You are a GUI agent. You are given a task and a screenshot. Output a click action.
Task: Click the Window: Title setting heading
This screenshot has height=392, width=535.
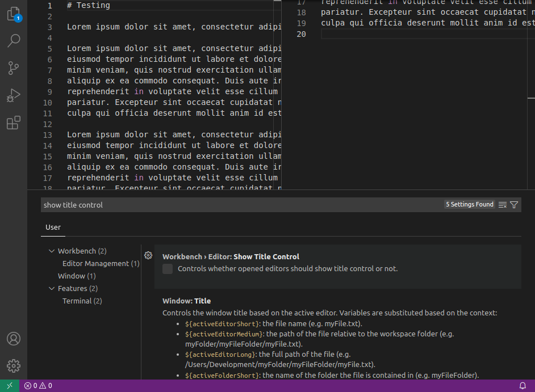pyautogui.click(x=187, y=301)
